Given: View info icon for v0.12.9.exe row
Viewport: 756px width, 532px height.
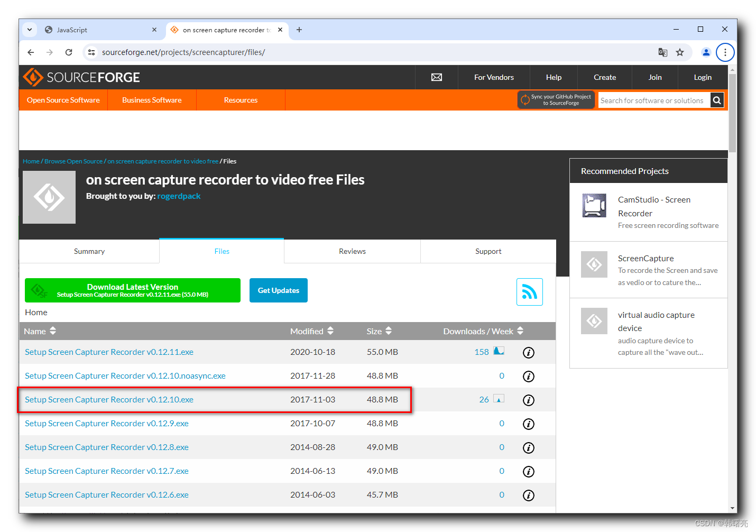Looking at the screenshot, I should pyautogui.click(x=529, y=424).
